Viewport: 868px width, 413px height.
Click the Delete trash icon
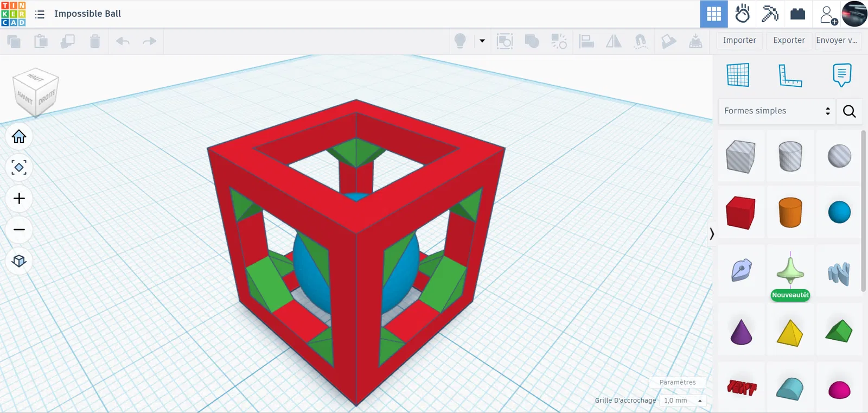pyautogui.click(x=95, y=41)
